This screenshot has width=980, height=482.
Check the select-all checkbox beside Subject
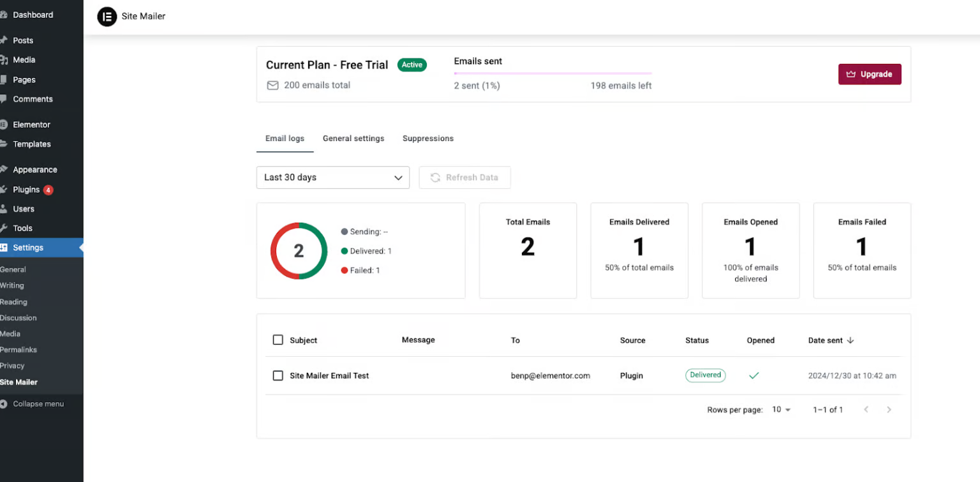point(278,340)
